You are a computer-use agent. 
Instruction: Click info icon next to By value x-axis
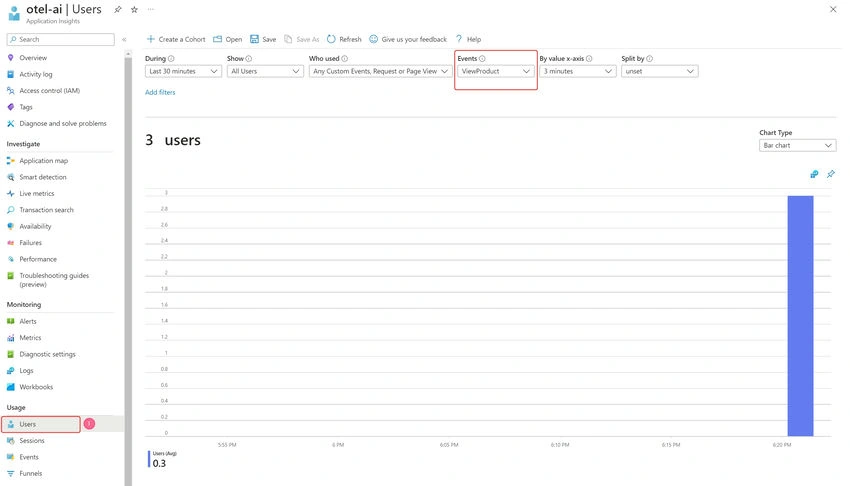click(x=589, y=59)
